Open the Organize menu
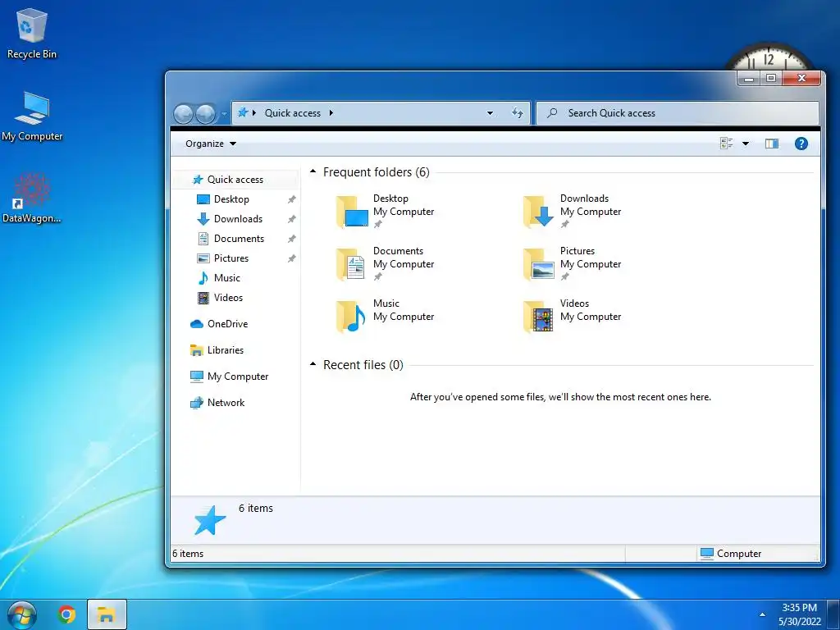This screenshot has width=840, height=630. 211,144
